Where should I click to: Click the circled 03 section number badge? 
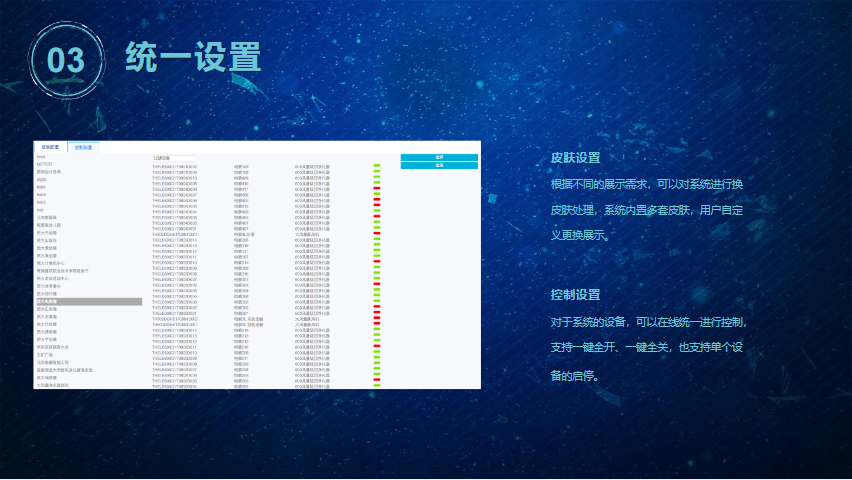point(66,60)
